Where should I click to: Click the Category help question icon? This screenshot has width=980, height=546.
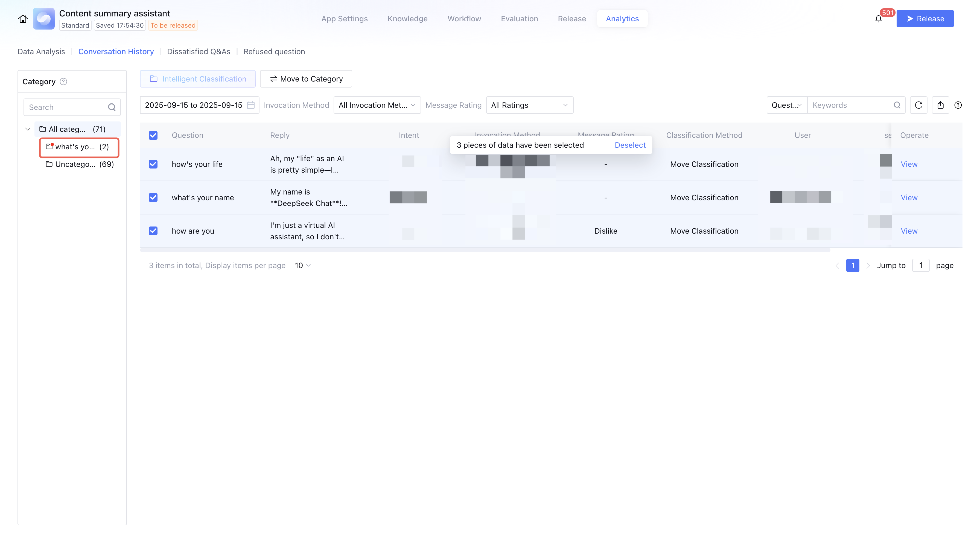click(x=63, y=82)
